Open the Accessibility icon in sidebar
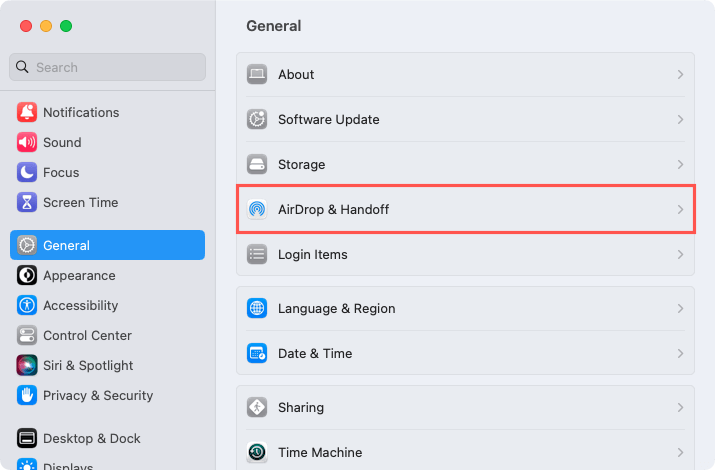 tap(27, 305)
